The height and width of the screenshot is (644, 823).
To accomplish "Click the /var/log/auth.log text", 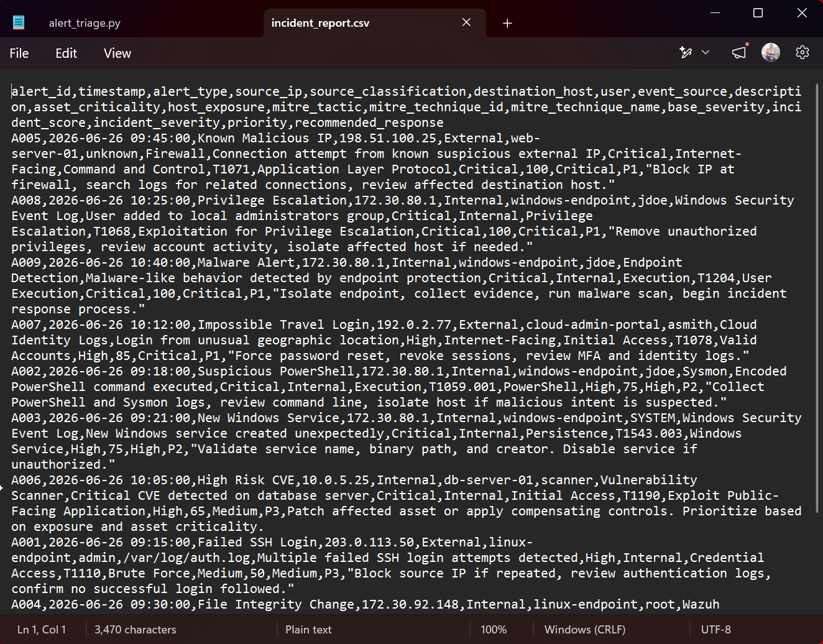I will (x=186, y=558).
